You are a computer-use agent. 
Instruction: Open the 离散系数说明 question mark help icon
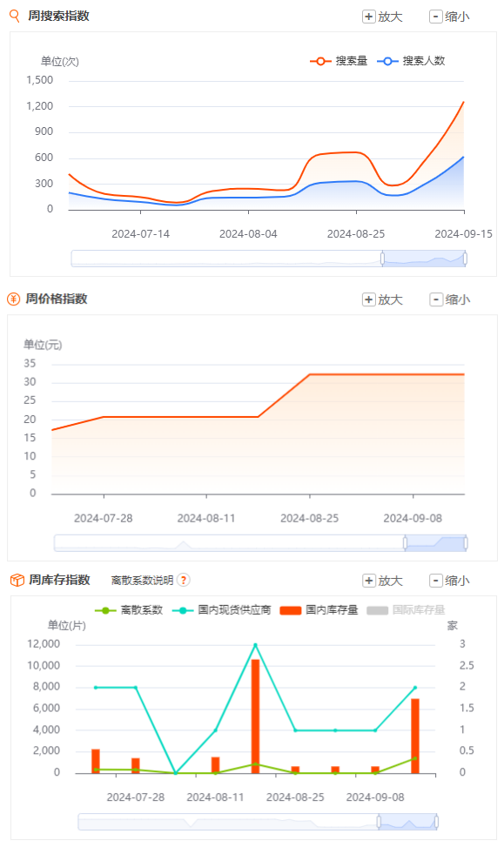pos(184,580)
